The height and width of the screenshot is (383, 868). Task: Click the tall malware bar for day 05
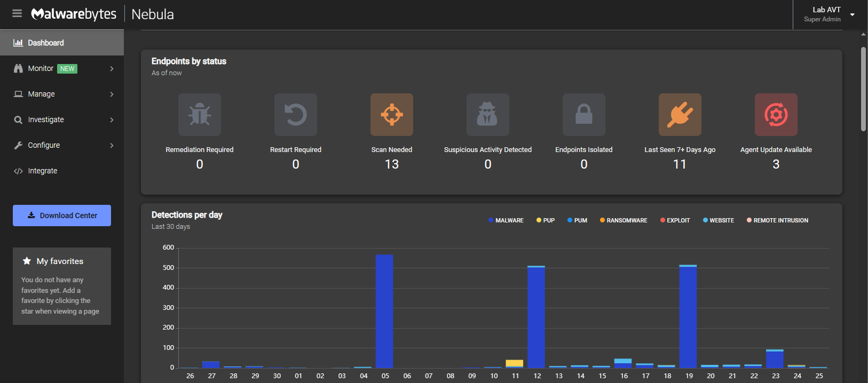pyautogui.click(x=384, y=311)
